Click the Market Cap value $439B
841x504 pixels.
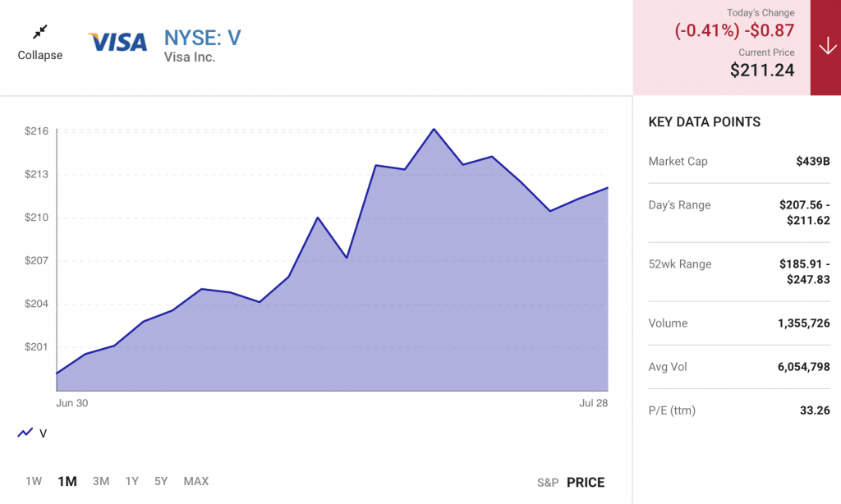pyautogui.click(x=812, y=161)
